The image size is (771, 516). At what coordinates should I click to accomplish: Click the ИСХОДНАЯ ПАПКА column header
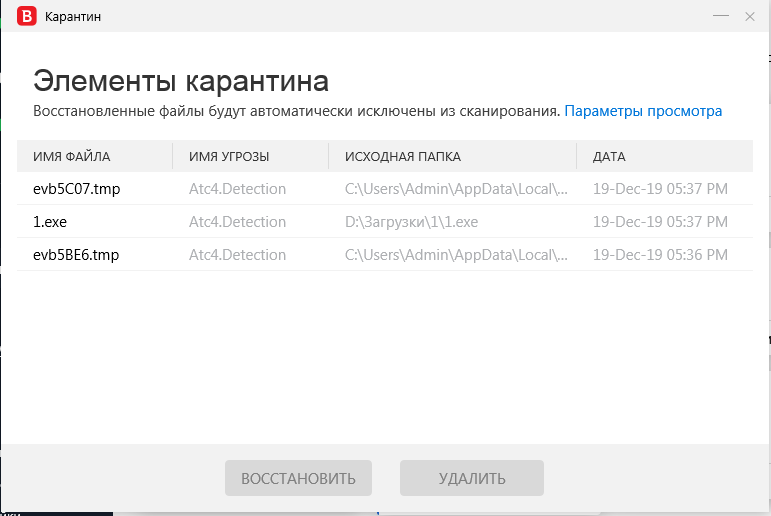(x=403, y=156)
